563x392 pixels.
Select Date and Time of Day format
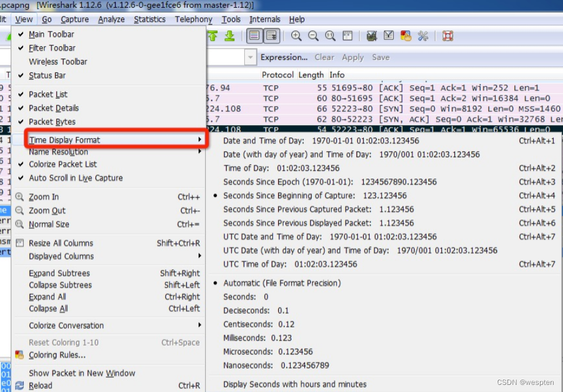coord(385,141)
